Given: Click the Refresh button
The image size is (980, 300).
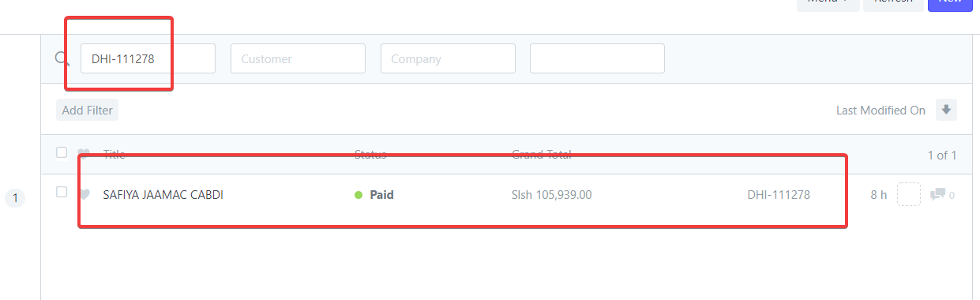Looking at the screenshot, I should (x=893, y=4).
